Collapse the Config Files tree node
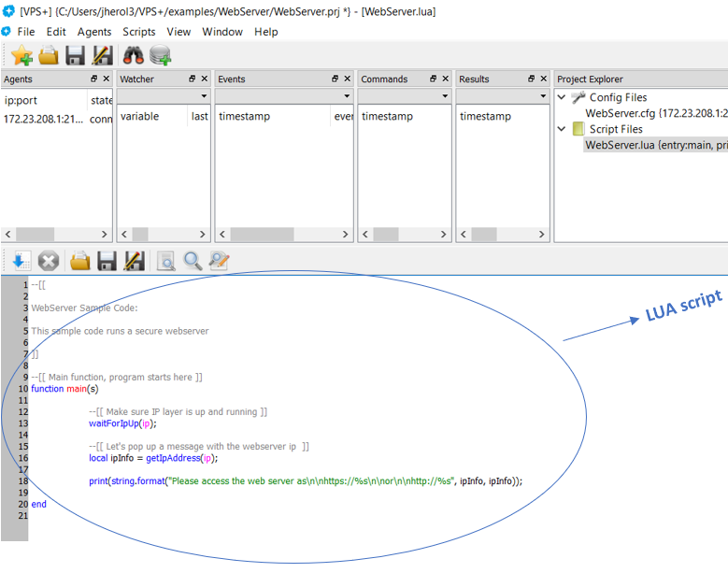 pyautogui.click(x=562, y=97)
